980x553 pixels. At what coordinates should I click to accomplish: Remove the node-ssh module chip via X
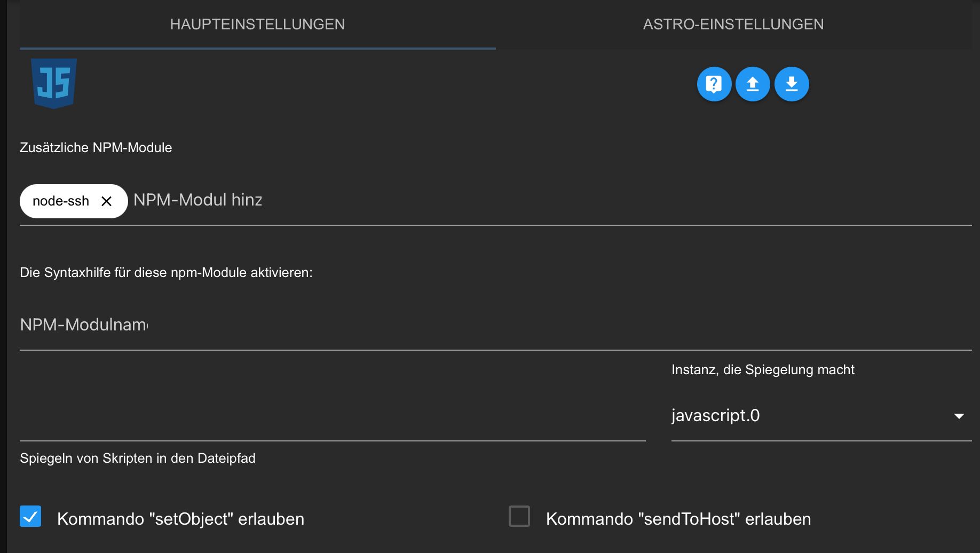(107, 201)
